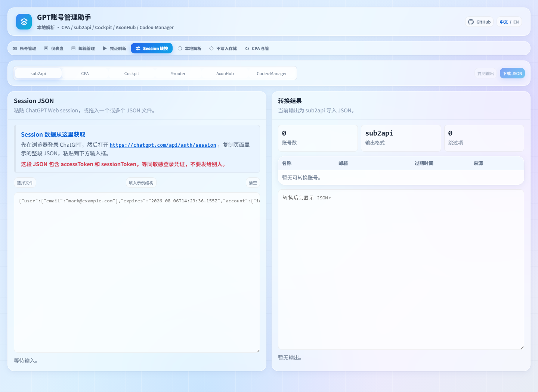Click the 跳过项 stat card
The height and width of the screenshot is (392, 538).
(484, 138)
